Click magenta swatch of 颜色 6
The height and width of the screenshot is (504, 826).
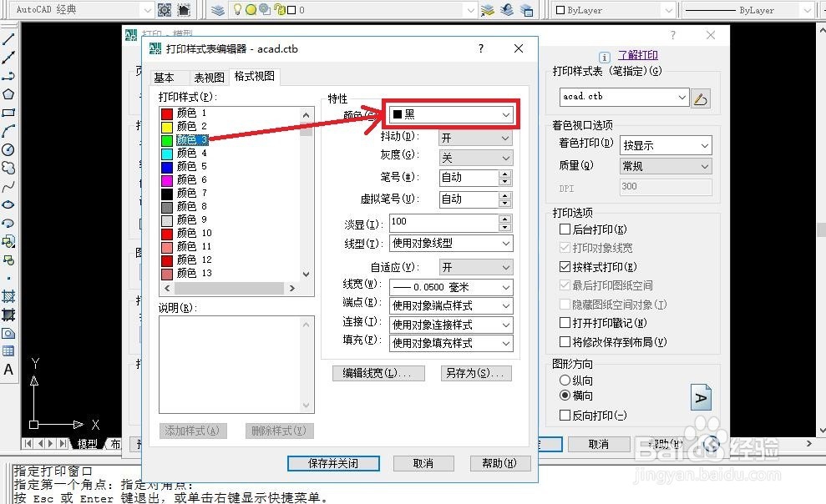pos(167,180)
